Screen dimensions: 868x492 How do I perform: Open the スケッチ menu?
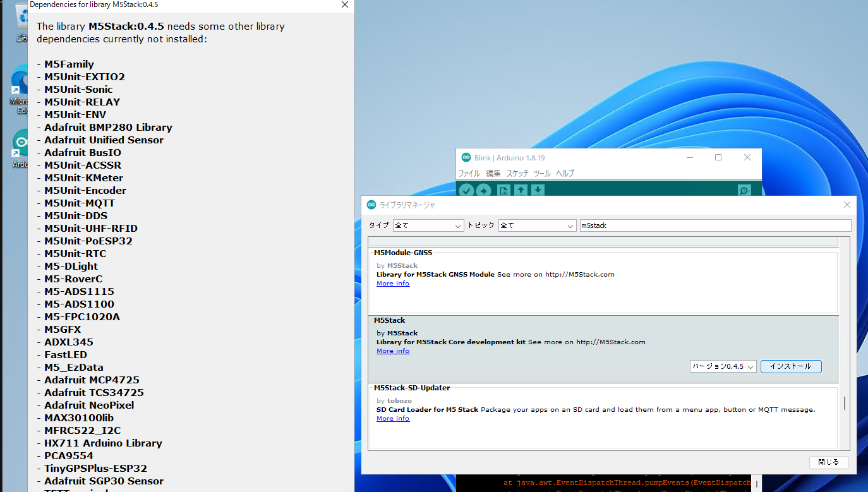517,173
